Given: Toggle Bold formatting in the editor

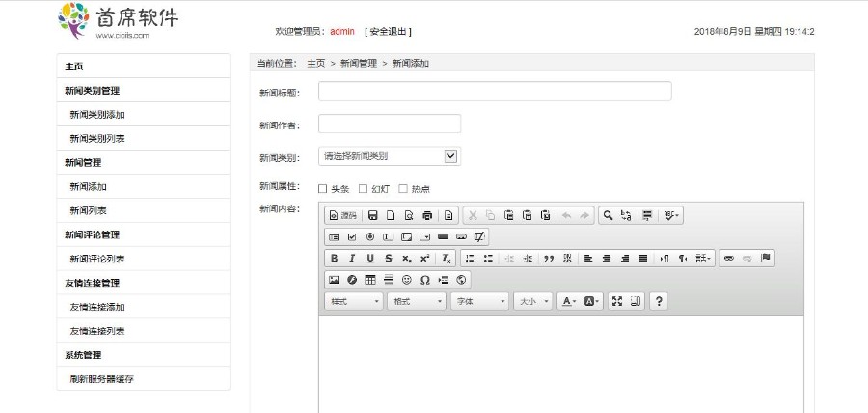Looking at the screenshot, I should [334, 258].
